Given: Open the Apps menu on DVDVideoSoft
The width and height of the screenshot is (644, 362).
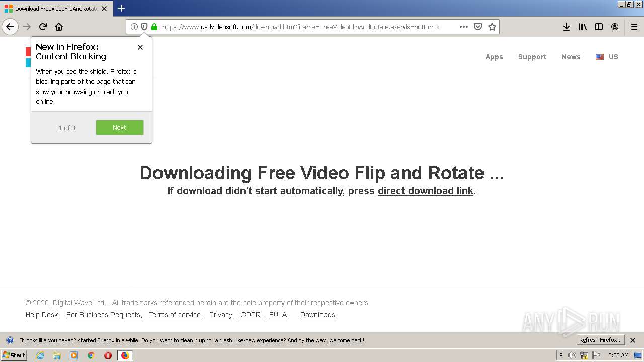Looking at the screenshot, I should (x=494, y=57).
